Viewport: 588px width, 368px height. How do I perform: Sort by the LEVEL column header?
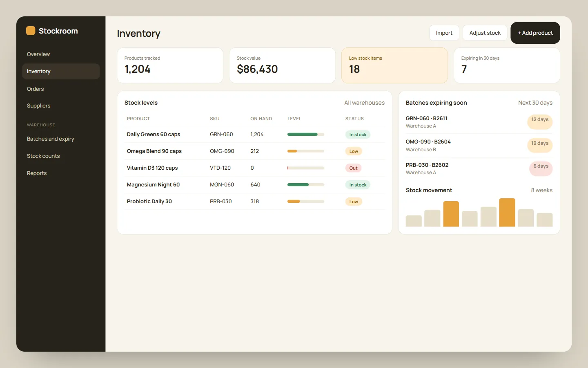coord(294,119)
